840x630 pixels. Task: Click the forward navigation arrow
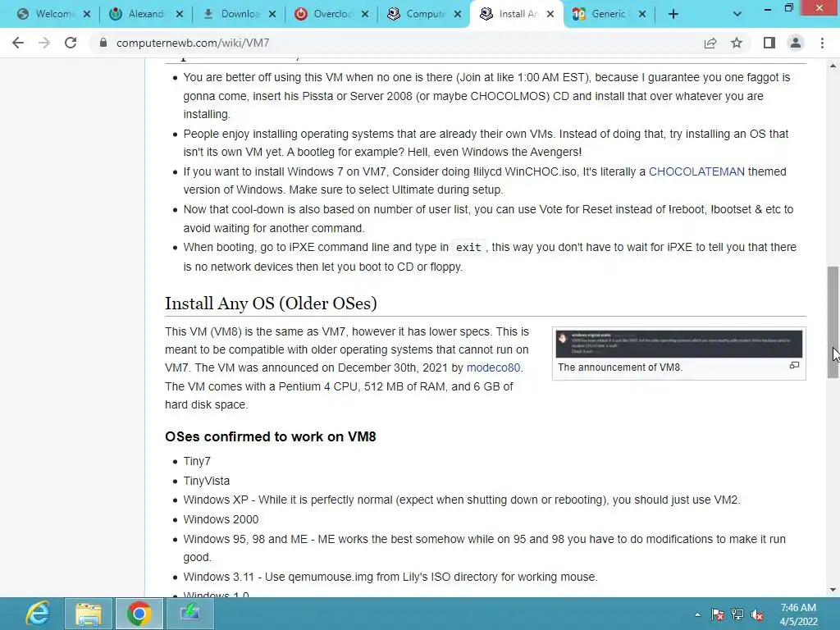coord(44,43)
